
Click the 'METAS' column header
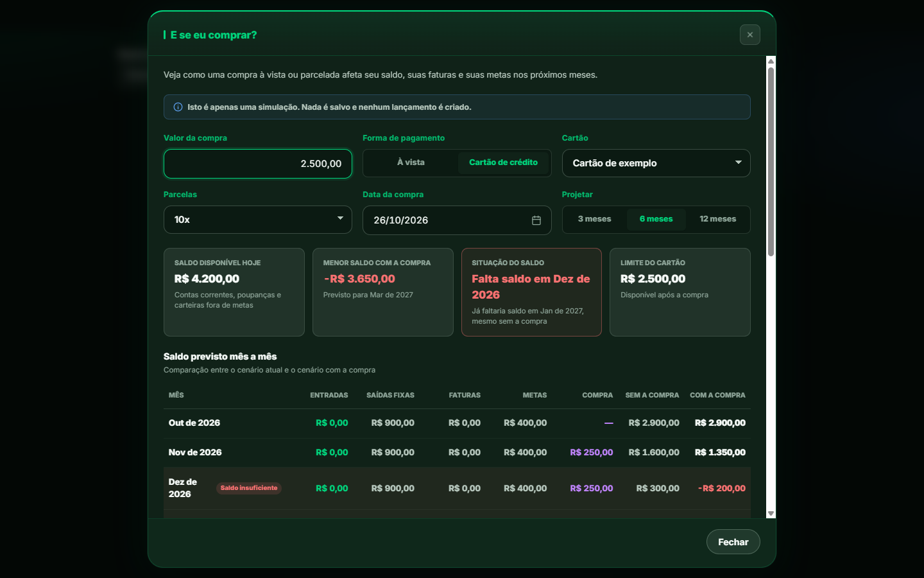[535, 396]
